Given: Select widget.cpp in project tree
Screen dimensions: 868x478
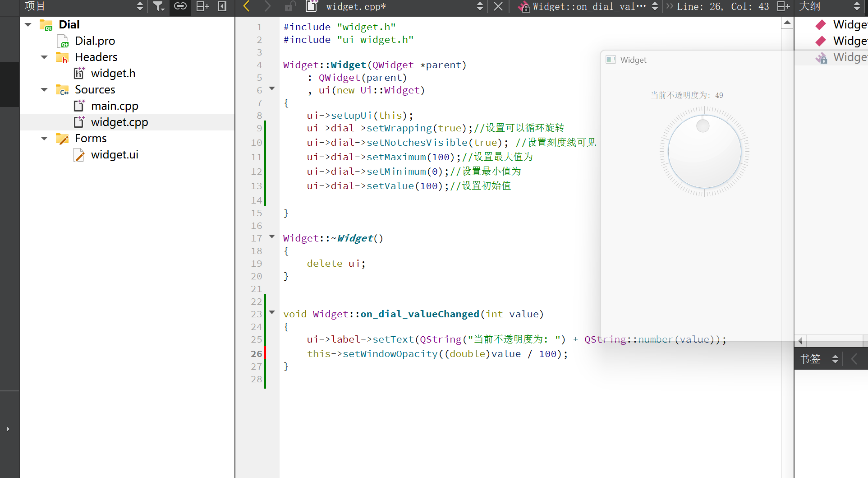Looking at the screenshot, I should click(x=119, y=122).
